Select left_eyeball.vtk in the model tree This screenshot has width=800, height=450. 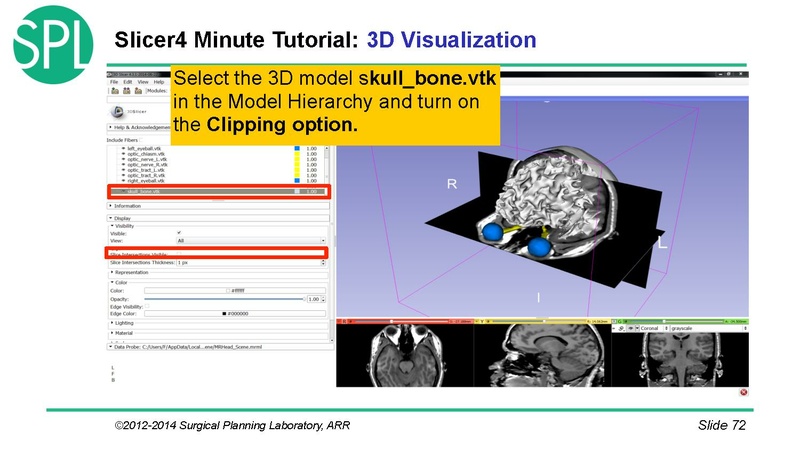(x=144, y=148)
